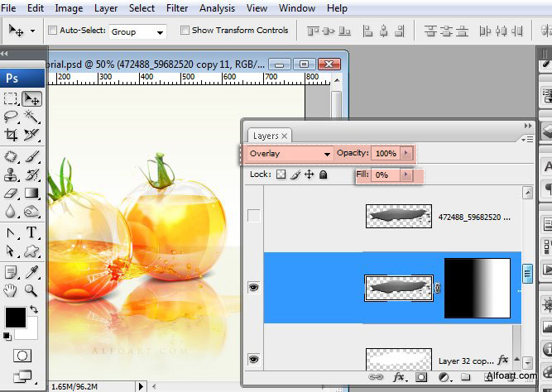
Task: Select the Lasso tool
Action: tap(11, 117)
